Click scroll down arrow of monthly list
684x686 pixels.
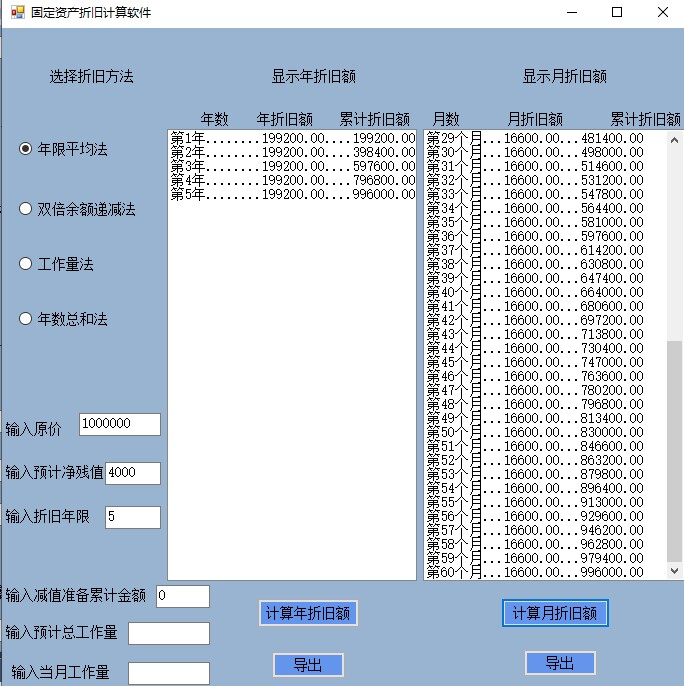coord(674,571)
